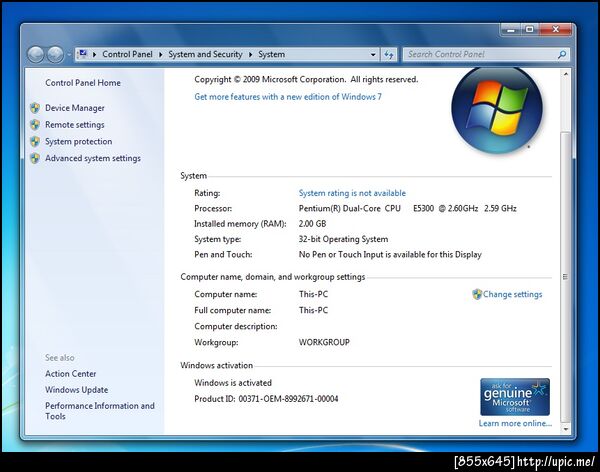Click the shield icon next to Change settings
600x472 pixels.
coord(477,294)
